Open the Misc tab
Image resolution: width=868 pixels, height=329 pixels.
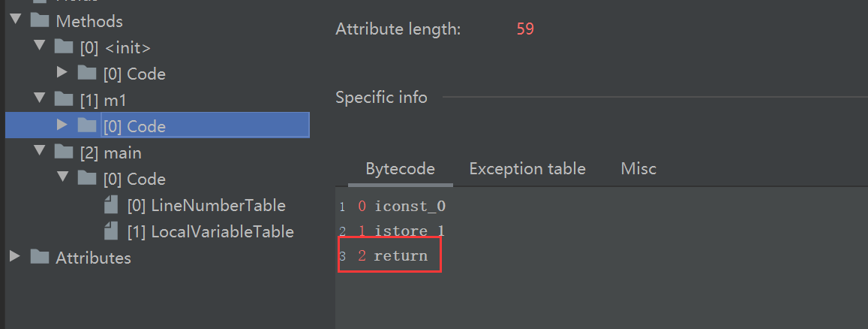(638, 169)
